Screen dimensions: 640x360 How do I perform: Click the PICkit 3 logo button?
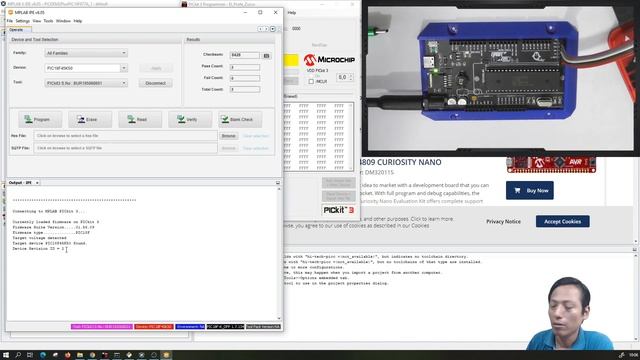point(338,210)
